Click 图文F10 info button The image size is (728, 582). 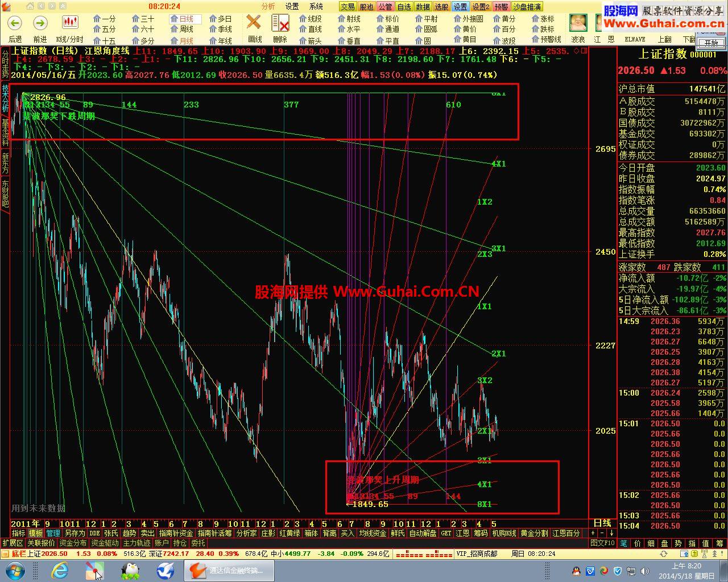pyautogui.click(x=602, y=543)
